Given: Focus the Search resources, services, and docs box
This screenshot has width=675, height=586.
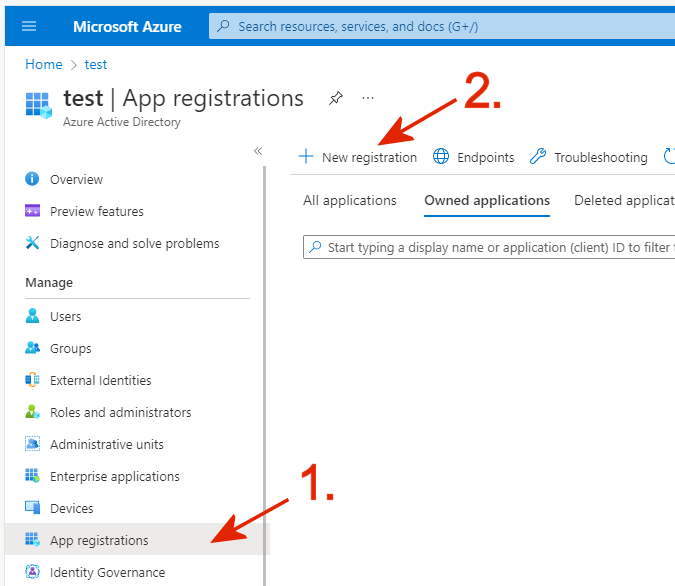Looking at the screenshot, I should [442, 26].
